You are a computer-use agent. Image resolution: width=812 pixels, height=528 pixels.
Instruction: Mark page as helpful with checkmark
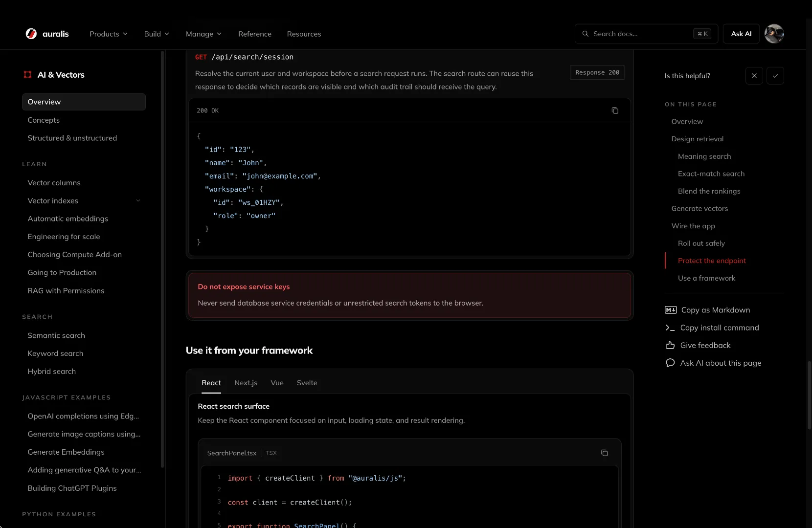775,76
